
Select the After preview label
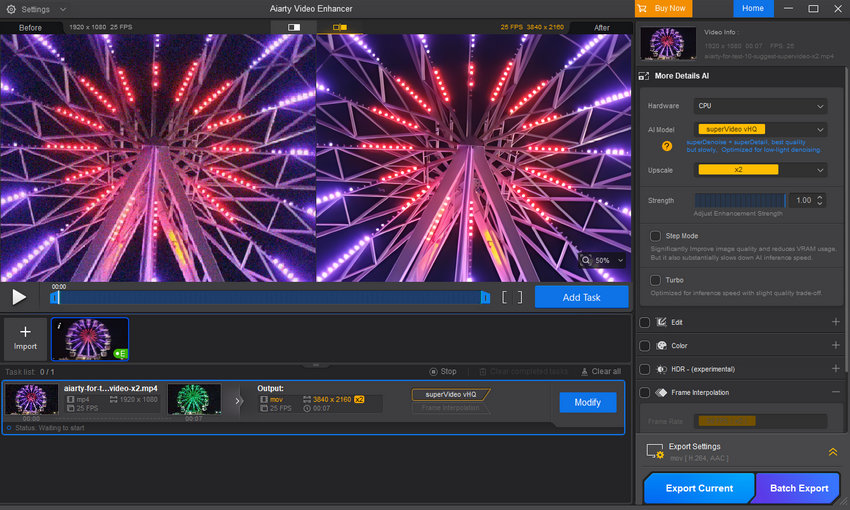(601, 28)
